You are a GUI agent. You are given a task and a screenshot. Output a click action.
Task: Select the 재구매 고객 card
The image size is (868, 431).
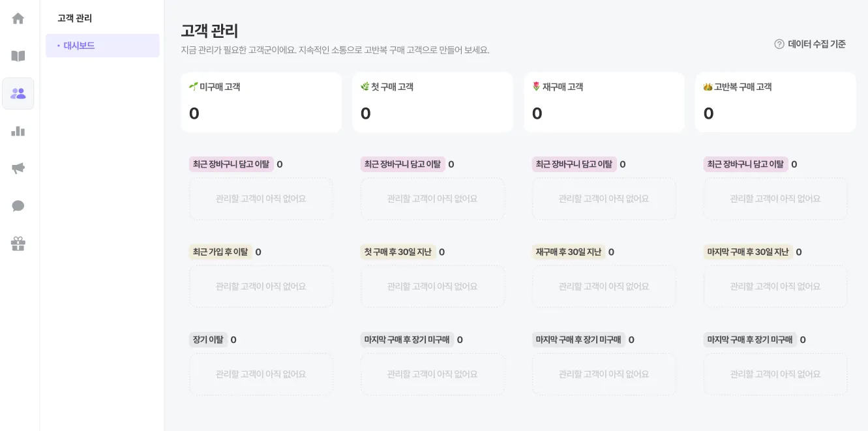pos(604,102)
